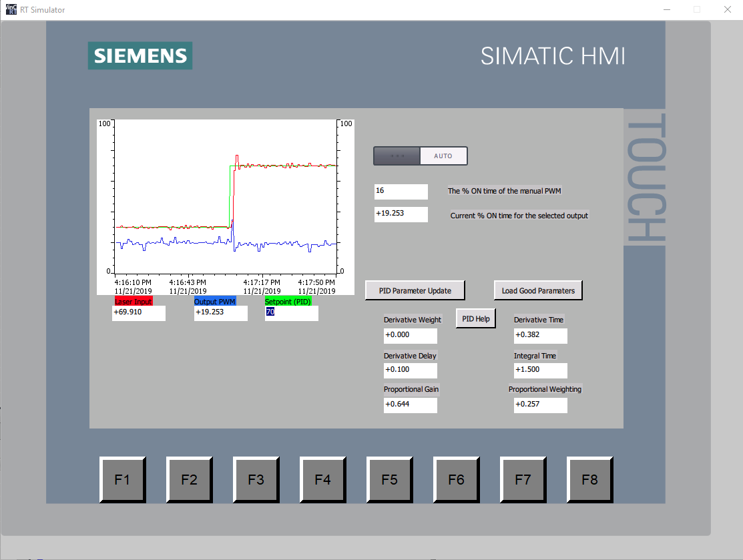Click the Derivative Time value field

pyautogui.click(x=540, y=336)
